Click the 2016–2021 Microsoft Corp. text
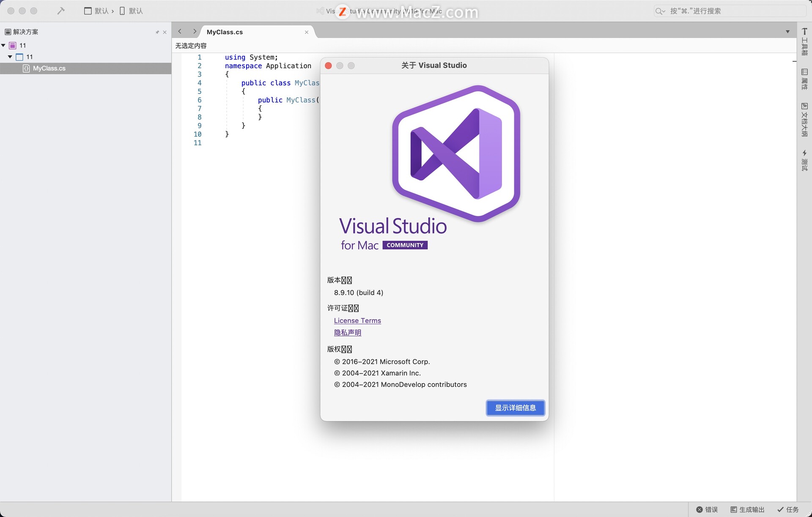812x517 pixels. coord(382,361)
